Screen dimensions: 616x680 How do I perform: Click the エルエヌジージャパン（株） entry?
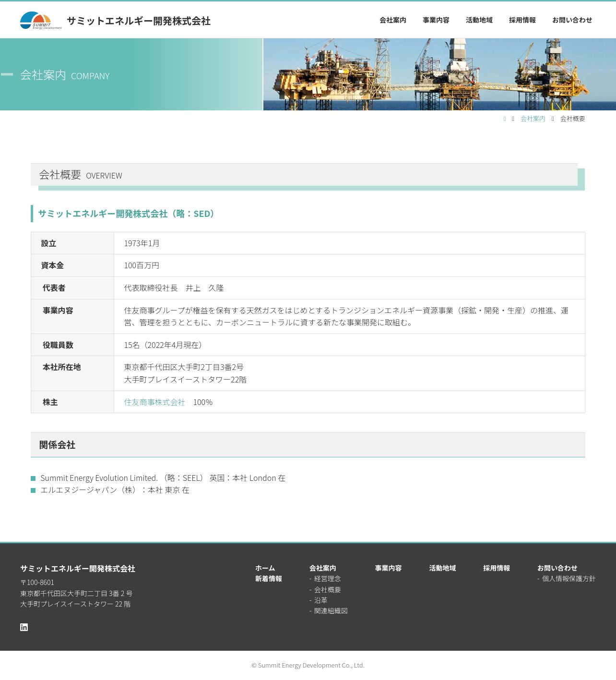pyautogui.click(x=115, y=490)
